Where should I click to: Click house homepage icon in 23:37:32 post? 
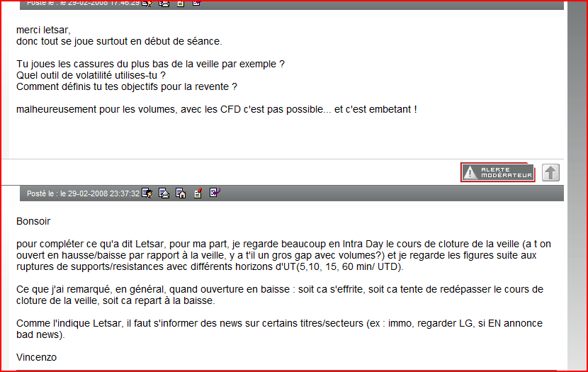pyautogui.click(x=181, y=193)
